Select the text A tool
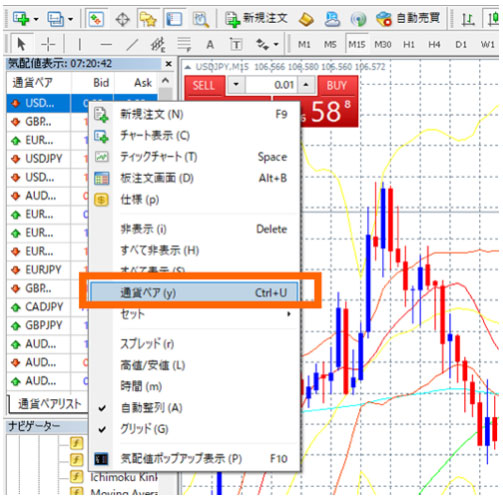503x497 pixels. point(210,44)
